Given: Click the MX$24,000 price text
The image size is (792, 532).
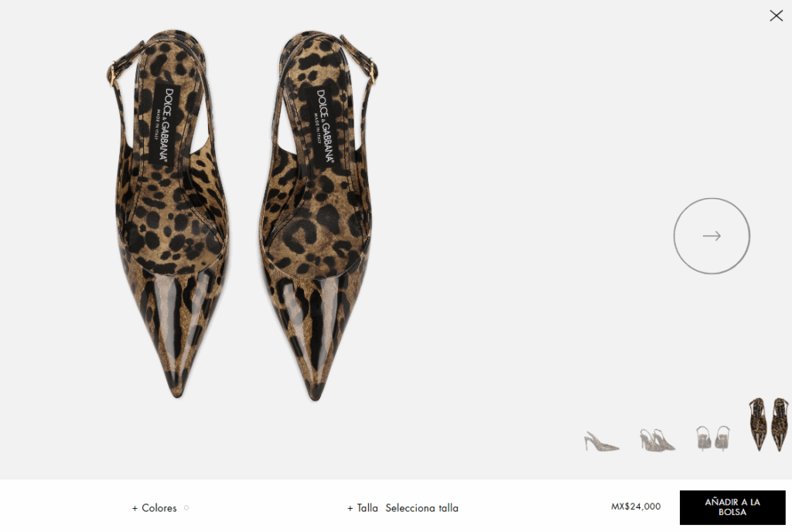Looking at the screenshot, I should (x=636, y=506).
